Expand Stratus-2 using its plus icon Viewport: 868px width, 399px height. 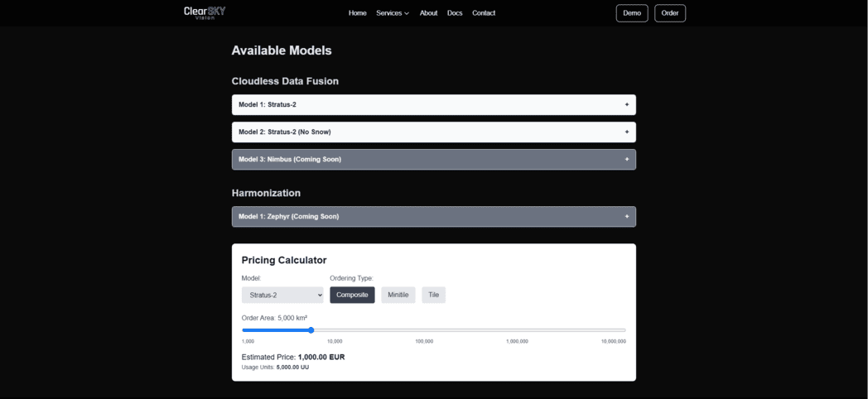626,105
